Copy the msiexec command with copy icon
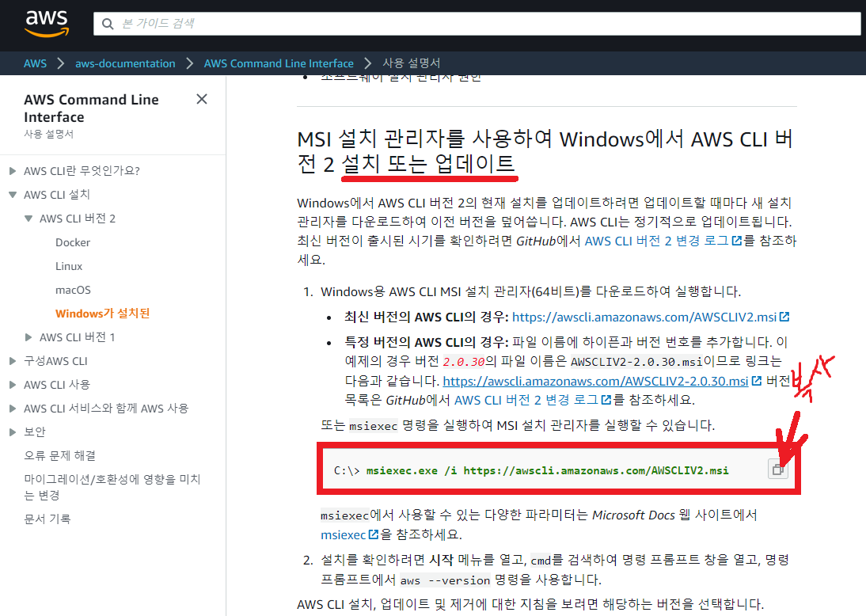This screenshot has height=616, width=866. (x=778, y=470)
